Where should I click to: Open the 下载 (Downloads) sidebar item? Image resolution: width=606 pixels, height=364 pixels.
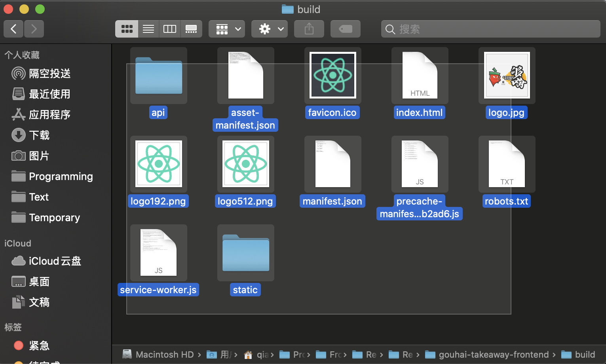[x=39, y=135]
